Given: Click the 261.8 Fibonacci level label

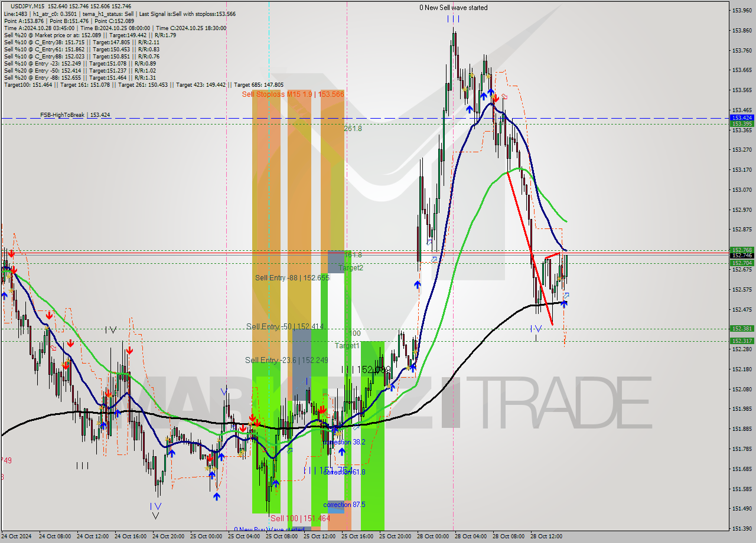Looking at the screenshot, I should point(353,128).
